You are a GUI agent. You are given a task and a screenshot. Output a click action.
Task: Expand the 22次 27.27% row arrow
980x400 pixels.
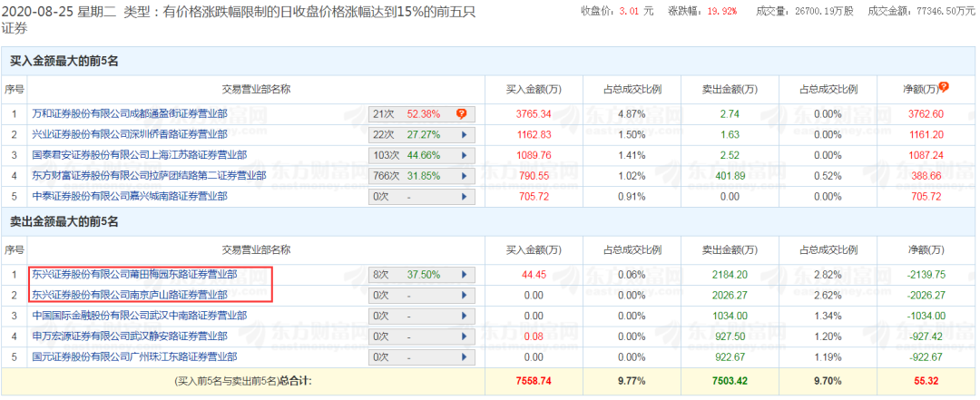(x=464, y=134)
